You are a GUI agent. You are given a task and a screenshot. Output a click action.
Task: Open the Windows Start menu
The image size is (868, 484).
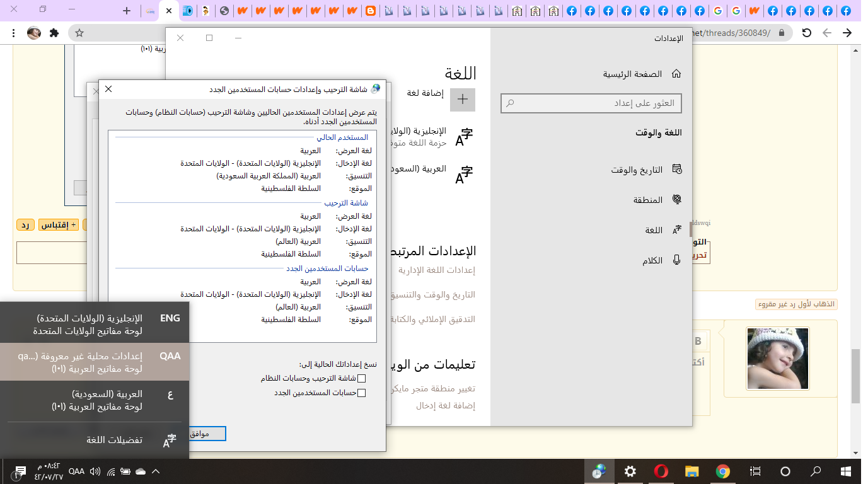click(x=846, y=471)
